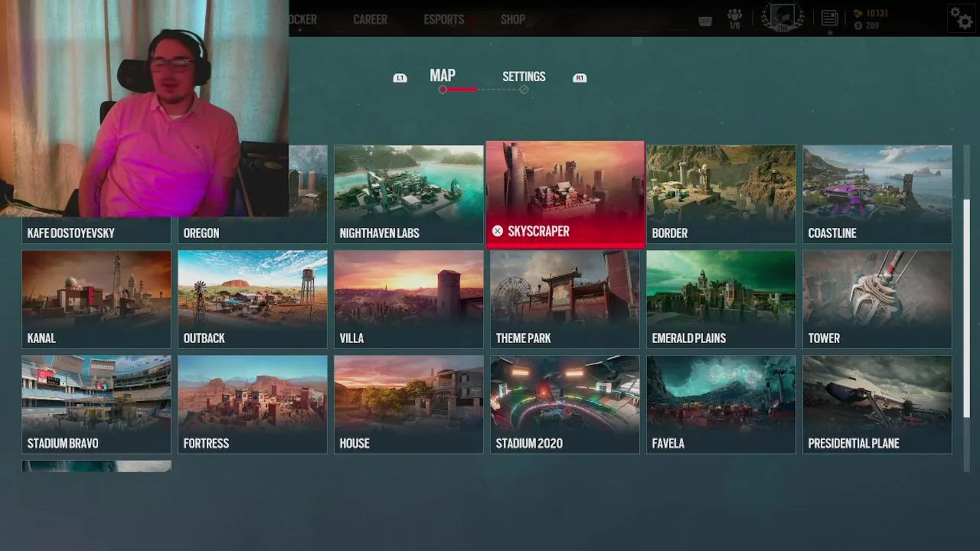The height and width of the screenshot is (551, 980).
Task: Click the R6 credits icon beside 280
Action: [857, 26]
